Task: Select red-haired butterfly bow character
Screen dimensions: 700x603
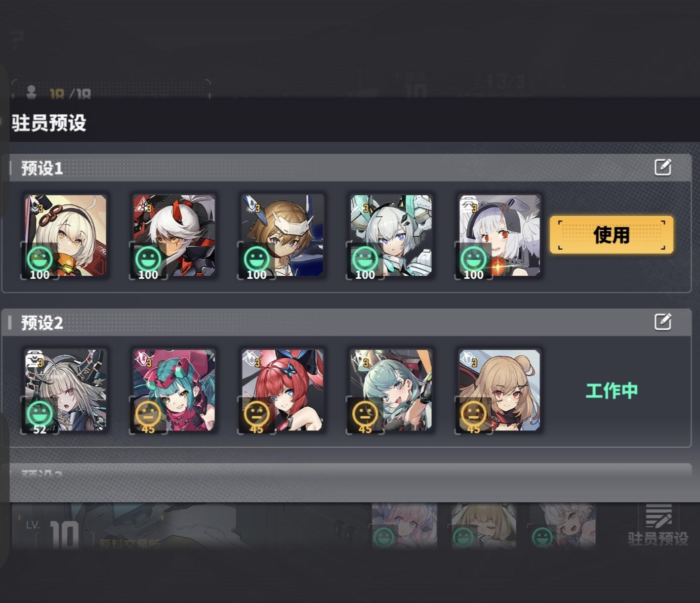Action: pos(283,390)
